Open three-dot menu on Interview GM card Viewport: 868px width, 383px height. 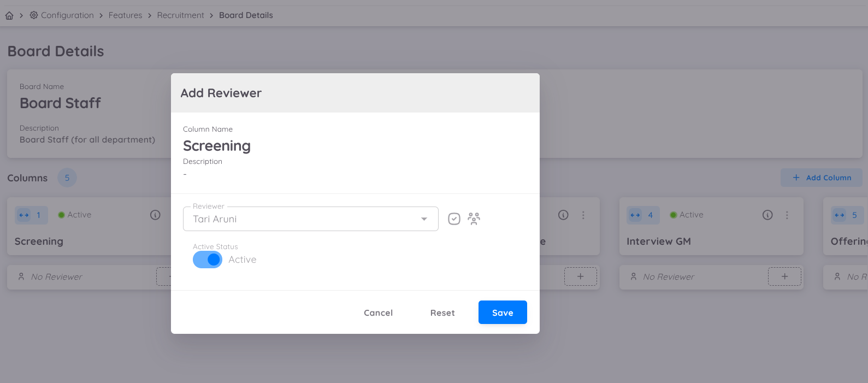[x=787, y=215]
